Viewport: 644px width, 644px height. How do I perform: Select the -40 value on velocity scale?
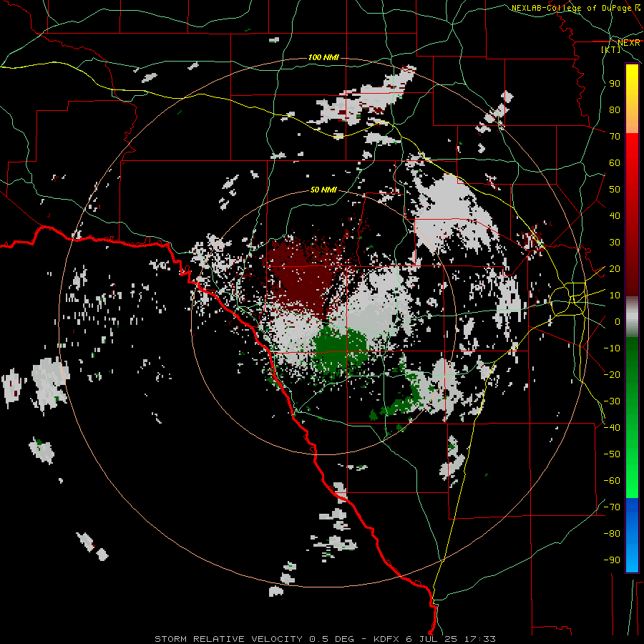coord(612,428)
